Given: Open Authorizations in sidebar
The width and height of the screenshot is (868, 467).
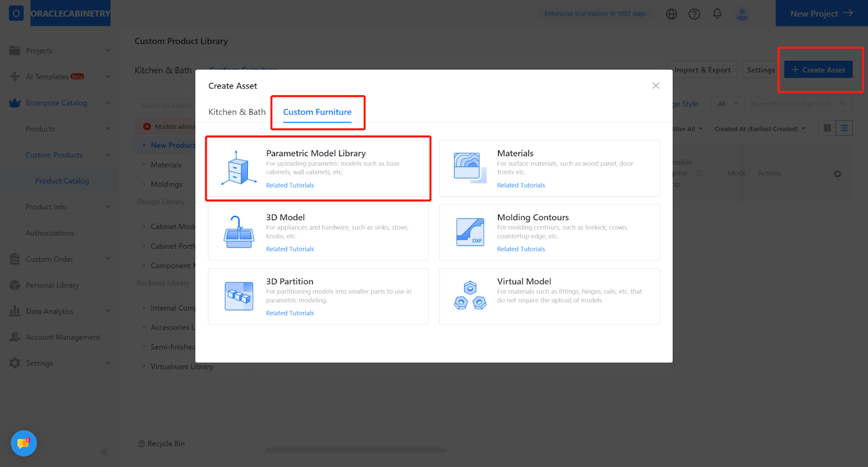Looking at the screenshot, I should [50, 233].
